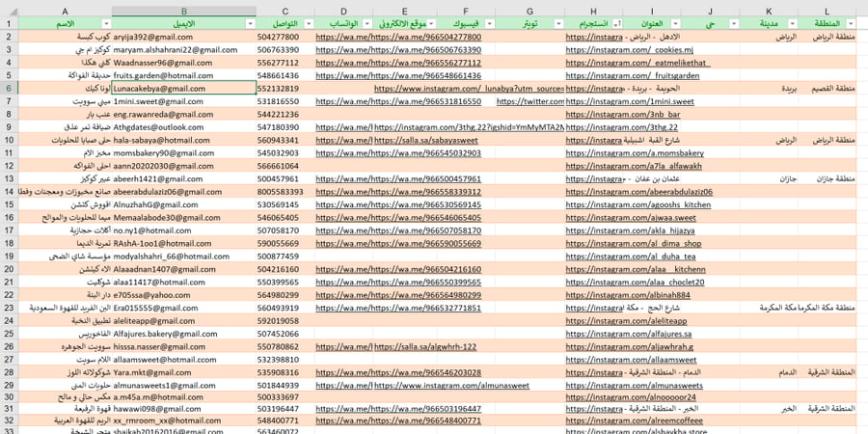
Task: Open the instagram.com/al_duha_tea link
Action: coord(631,257)
